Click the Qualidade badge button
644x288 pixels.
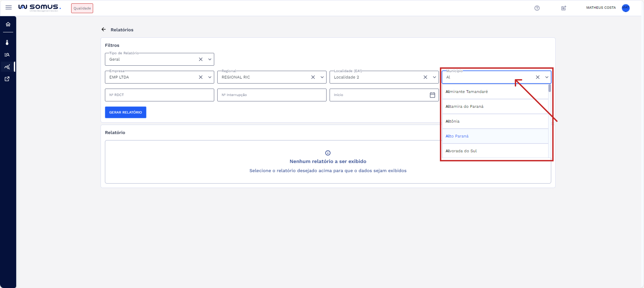(82, 8)
